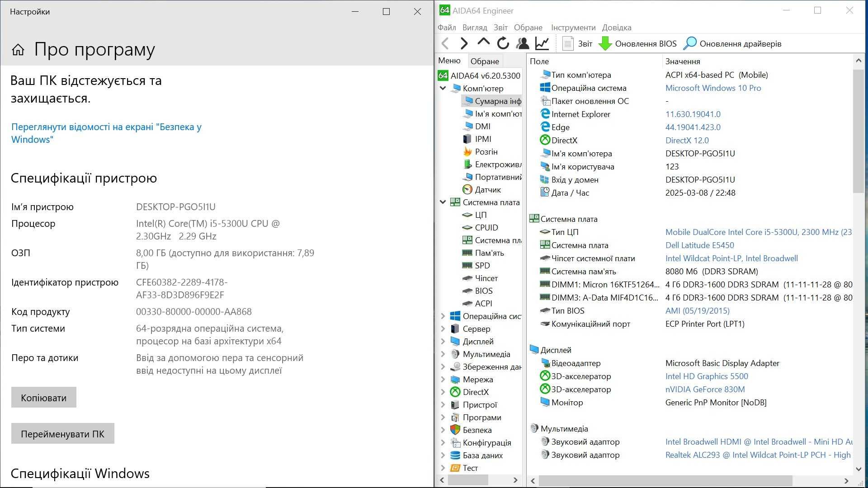Switch to the Обране tab in the AIDA64 sidebar

point(485,61)
